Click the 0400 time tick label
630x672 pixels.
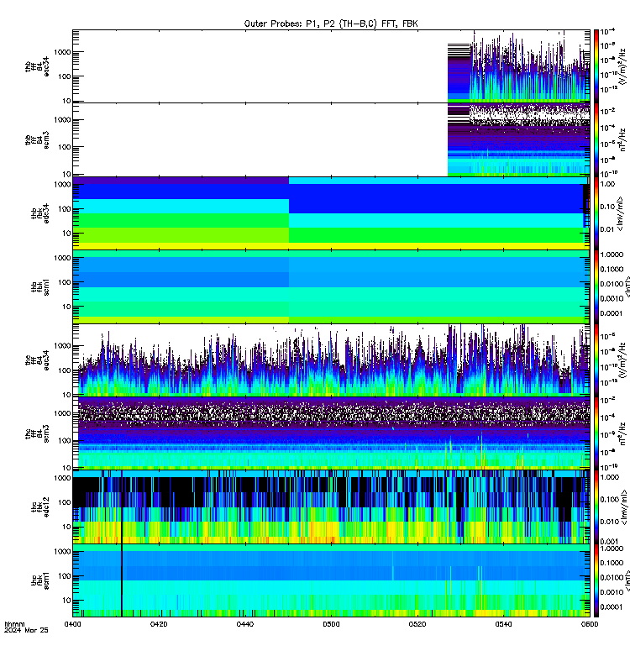(x=73, y=624)
